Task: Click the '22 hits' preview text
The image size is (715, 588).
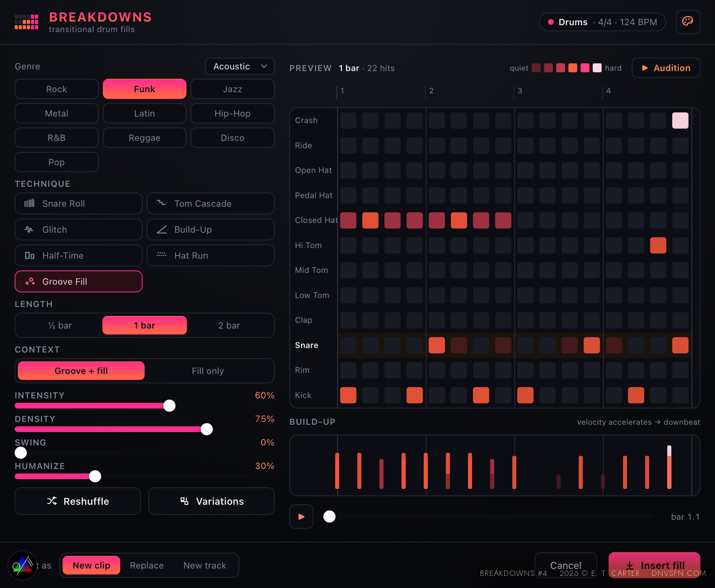Action: (x=381, y=68)
